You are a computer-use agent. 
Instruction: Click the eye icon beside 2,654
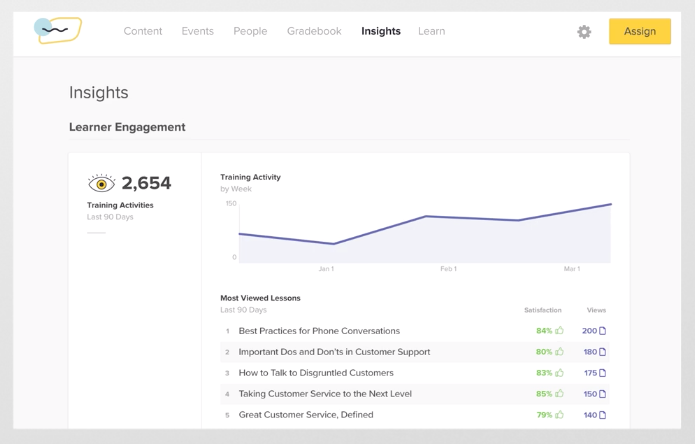coord(102,183)
